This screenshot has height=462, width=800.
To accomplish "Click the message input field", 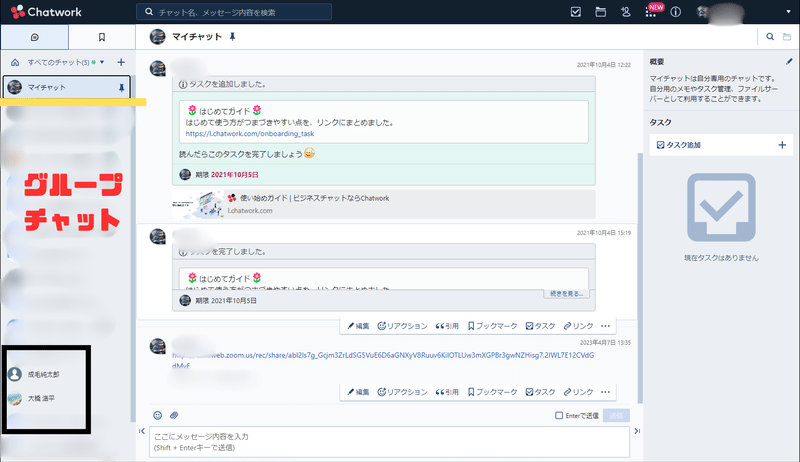I will [x=389, y=442].
